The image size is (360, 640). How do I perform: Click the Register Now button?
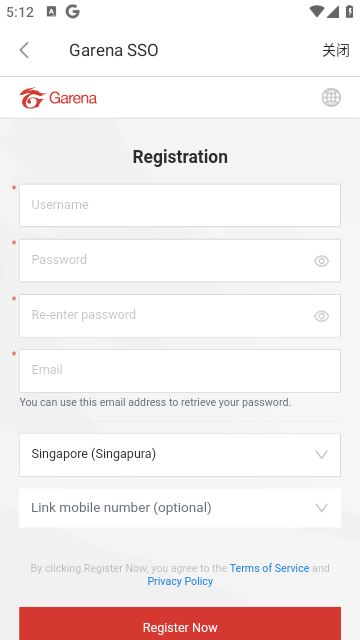click(x=180, y=623)
